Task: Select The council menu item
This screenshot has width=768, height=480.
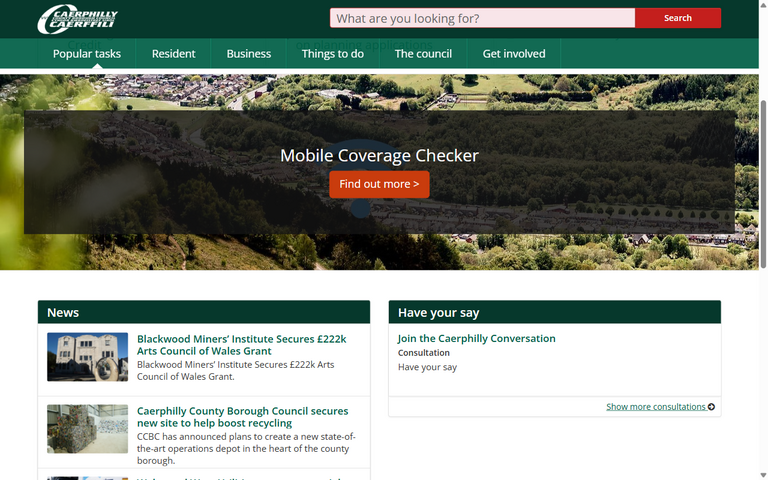Action: pyautogui.click(x=423, y=54)
